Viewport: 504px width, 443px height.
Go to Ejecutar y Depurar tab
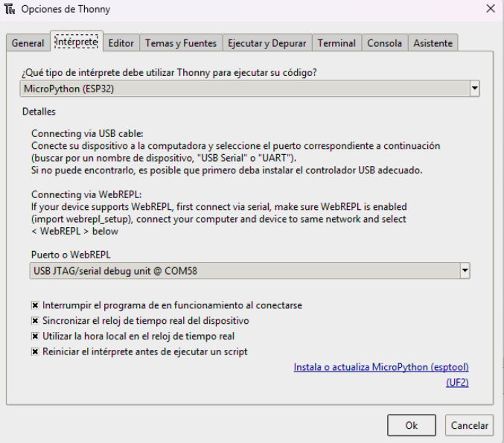pos(267,42)
